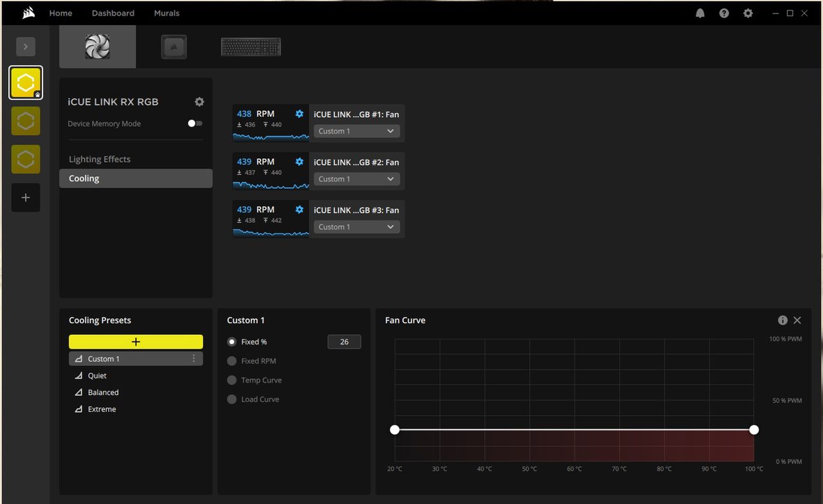Screen dimensions: 823x504
Task: Expand the sidebar with arrow button
Action: pos(26,46)
